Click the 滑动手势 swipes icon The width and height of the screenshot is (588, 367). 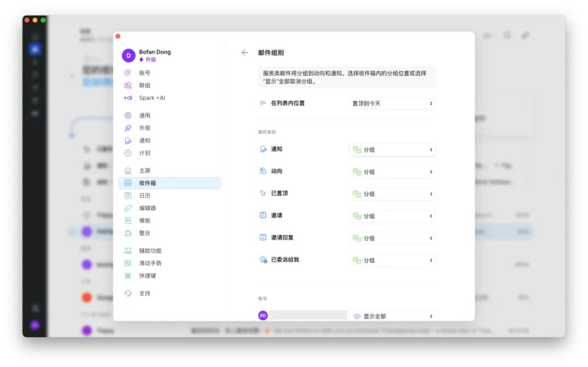pos(128,263)
